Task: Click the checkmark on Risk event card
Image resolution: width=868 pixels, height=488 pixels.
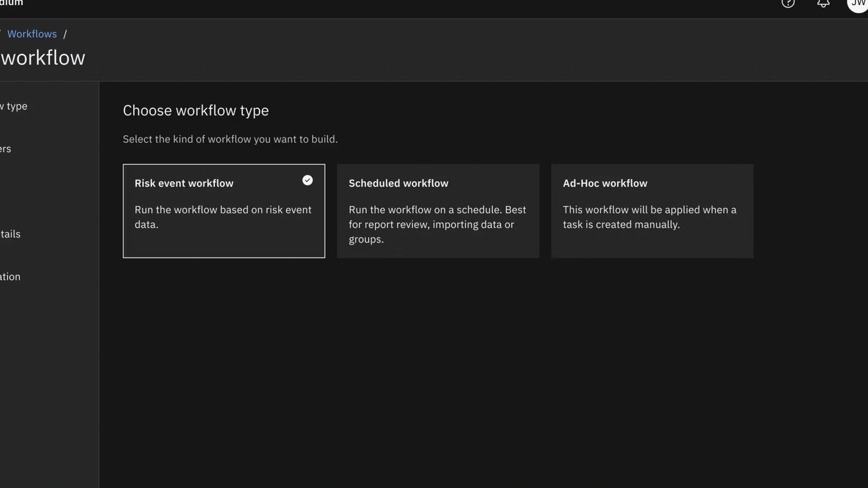Action: coord(307,180)
